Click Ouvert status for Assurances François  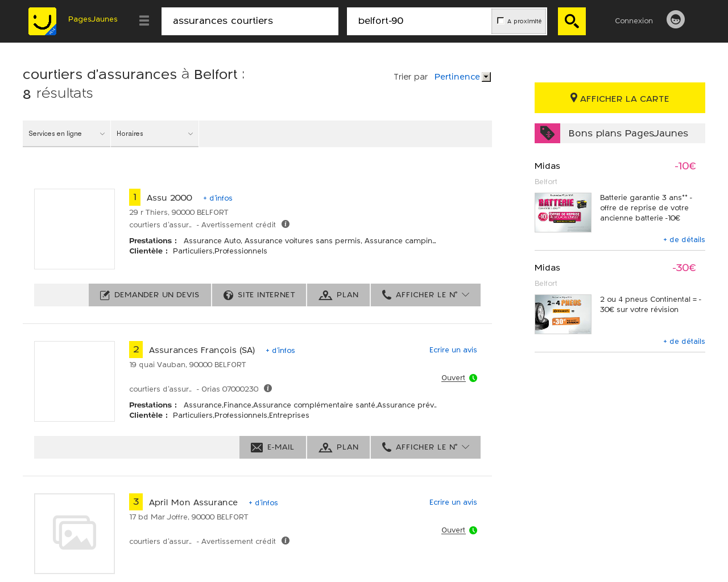tap(453, 378)
